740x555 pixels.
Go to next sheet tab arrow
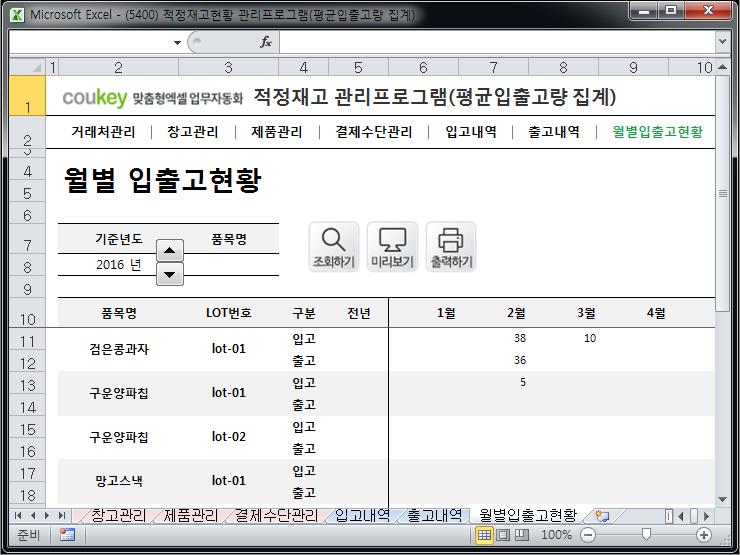tap(47, 516)
